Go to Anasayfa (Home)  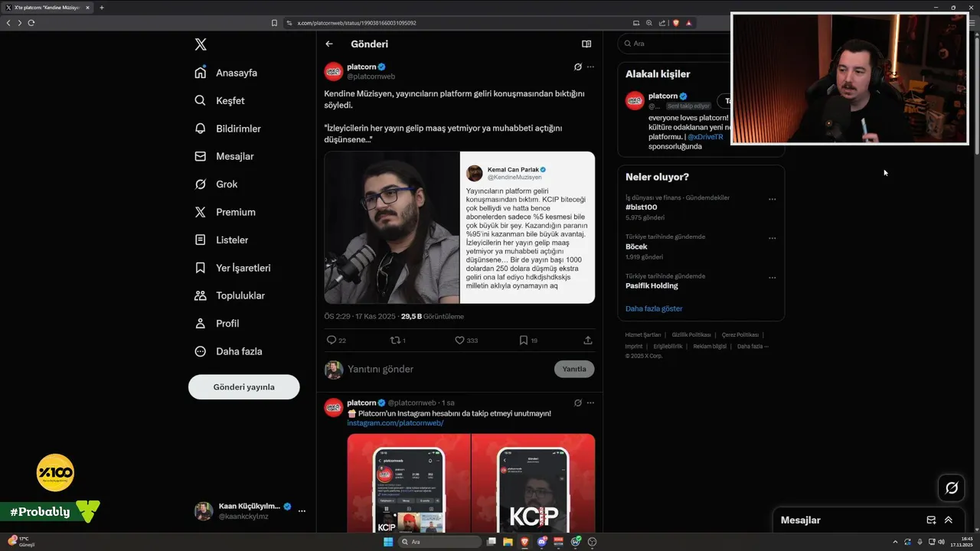(x=226, y=73)
